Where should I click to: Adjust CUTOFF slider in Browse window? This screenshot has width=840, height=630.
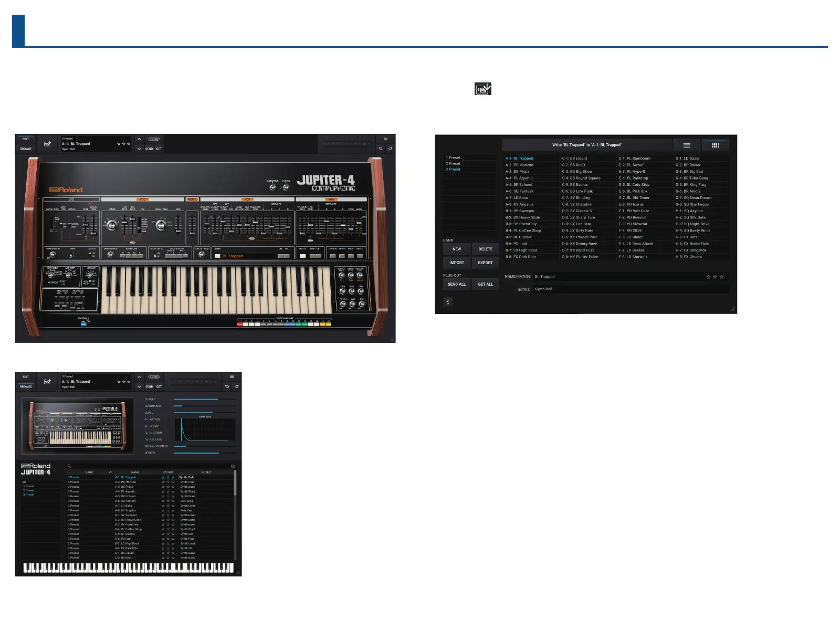coord(205,399)
